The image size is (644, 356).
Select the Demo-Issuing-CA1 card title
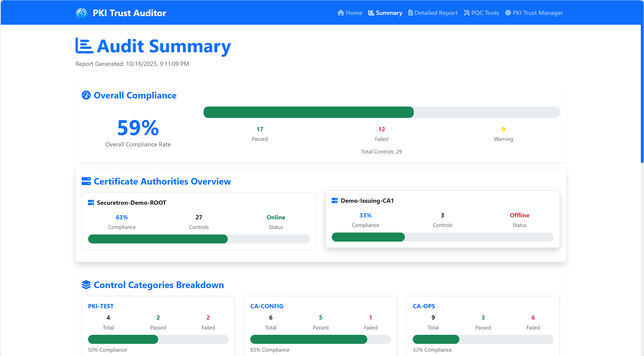coord(367,201)
